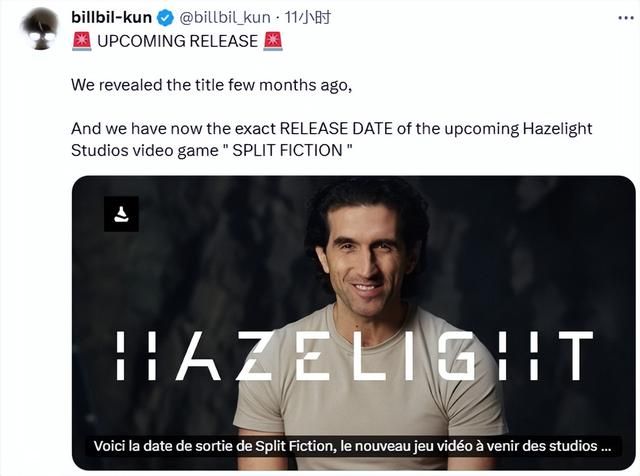Image resolution: width=640 pixels, height=476 pixels.
Task: Click the black boot logo in card corner
Action: (x=121, y=214)
